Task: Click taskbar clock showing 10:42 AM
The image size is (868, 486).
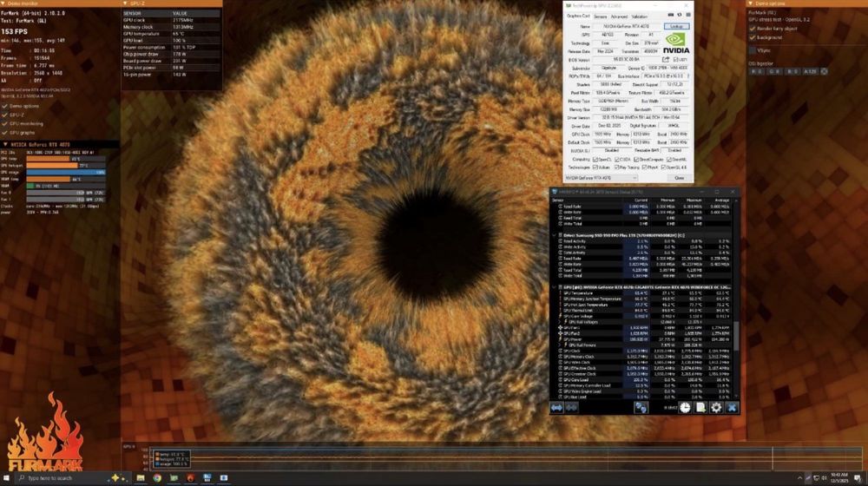Action: tap(839, 478)
